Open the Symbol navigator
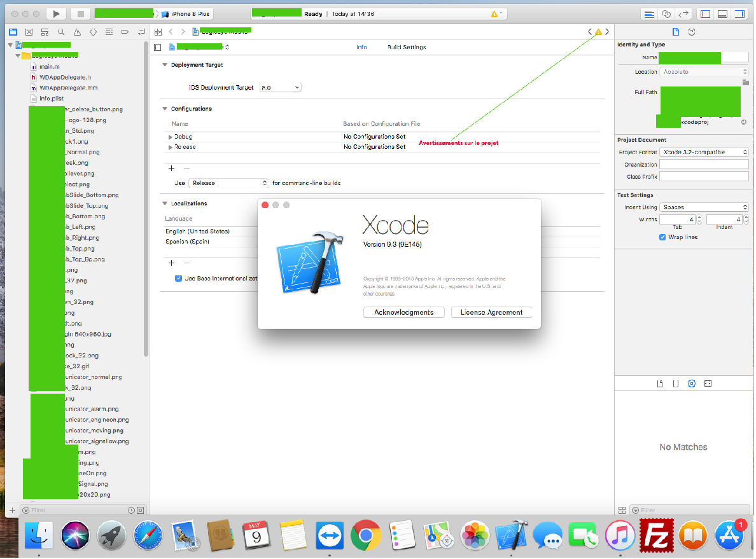Screen dimensions: 756x559 [x=45, y=32]
